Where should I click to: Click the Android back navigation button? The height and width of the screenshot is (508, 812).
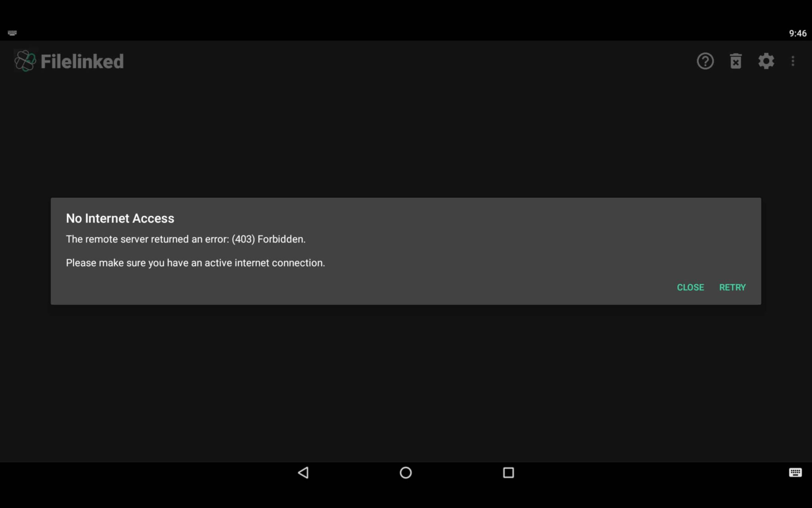pos(303,473)
